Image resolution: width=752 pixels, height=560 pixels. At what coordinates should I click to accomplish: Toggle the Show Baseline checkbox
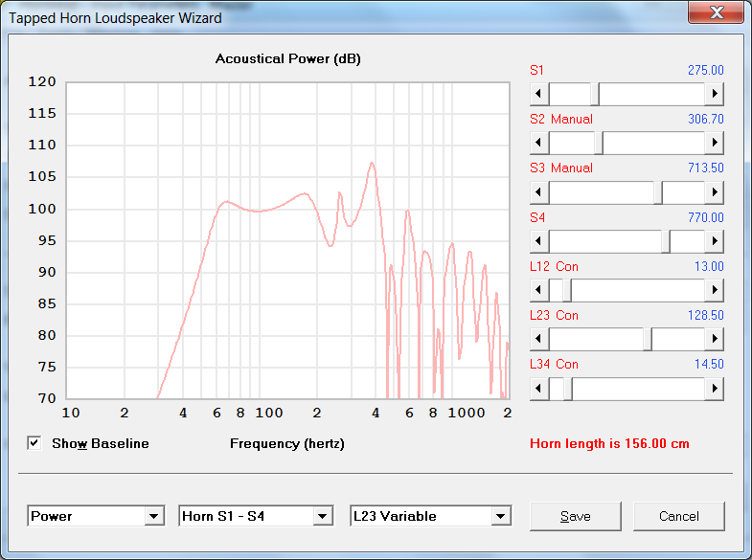[34, 443]
